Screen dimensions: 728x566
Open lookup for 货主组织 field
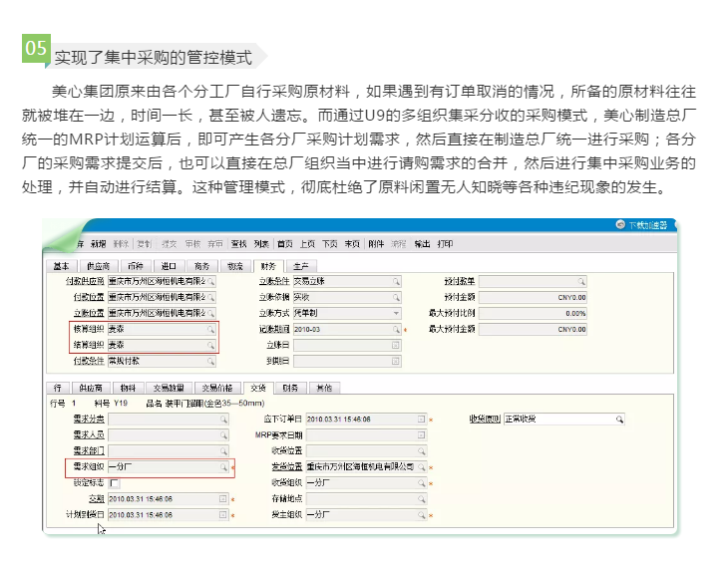pos(422,515)
